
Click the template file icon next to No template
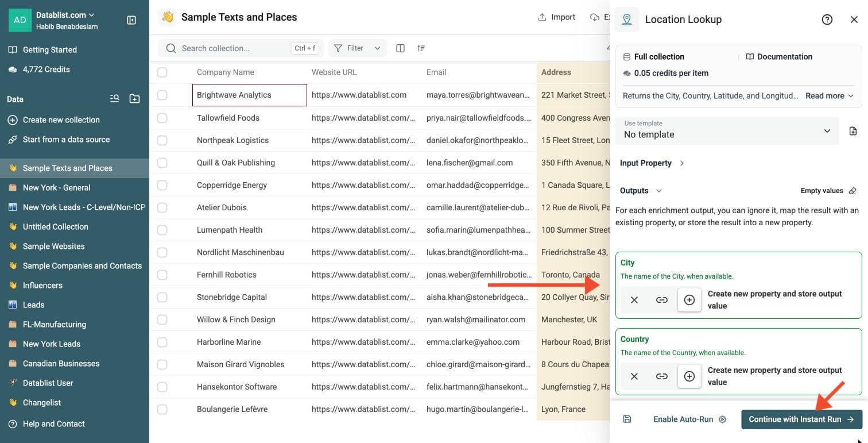[853, 131]
